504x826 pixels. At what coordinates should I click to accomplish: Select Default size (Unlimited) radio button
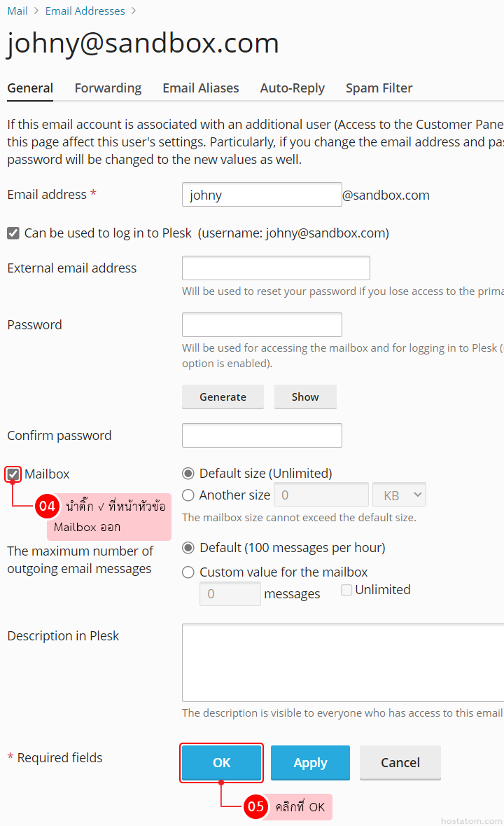[188, 474]
